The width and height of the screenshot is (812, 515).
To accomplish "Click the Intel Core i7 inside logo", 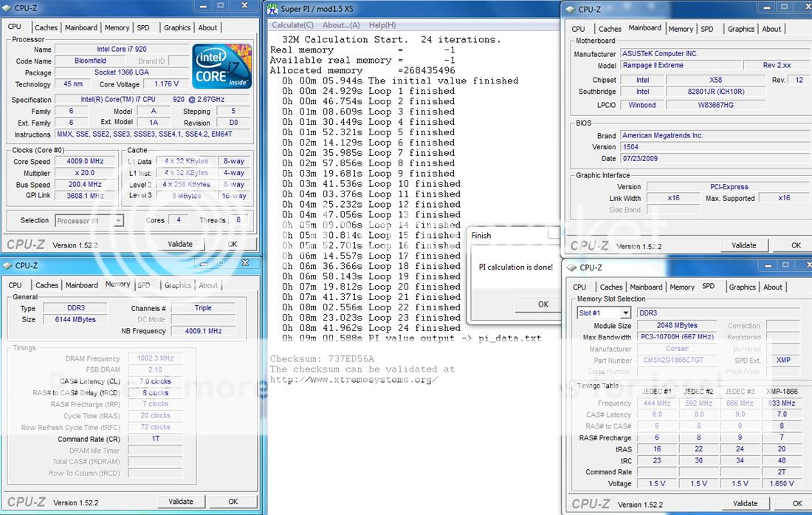I will click(222, 66).
